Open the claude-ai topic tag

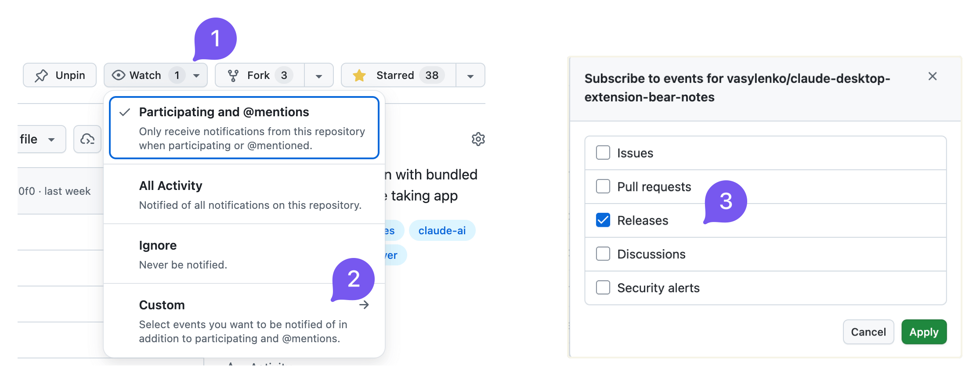pos(442,231)
